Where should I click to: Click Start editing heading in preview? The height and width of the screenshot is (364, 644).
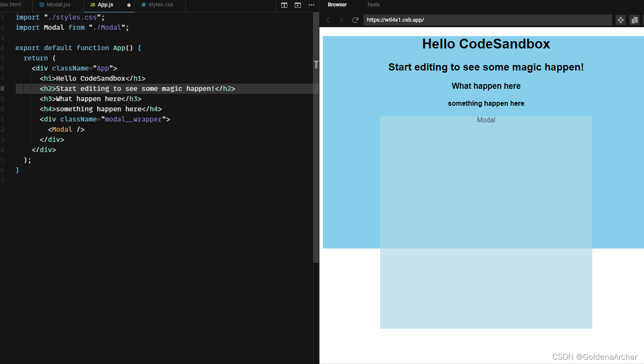486,67
